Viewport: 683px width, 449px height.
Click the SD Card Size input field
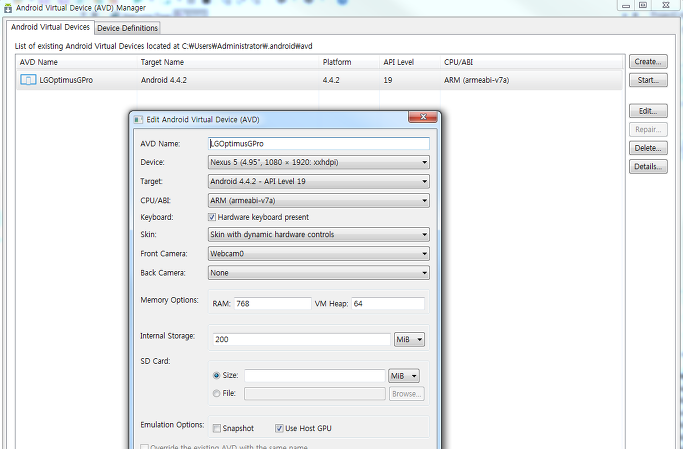pos(314,375)
